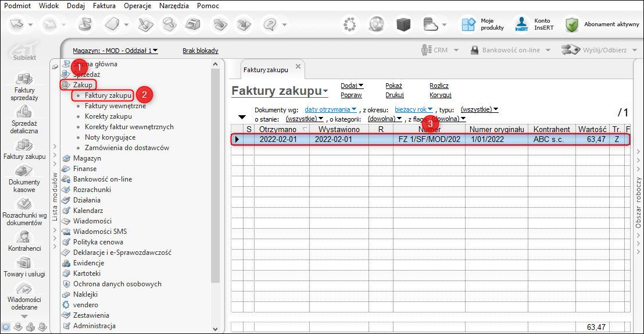Open the daty otrzymania filter dropdown
Viewport: 644px width, 334px height.
coord(331,109)
